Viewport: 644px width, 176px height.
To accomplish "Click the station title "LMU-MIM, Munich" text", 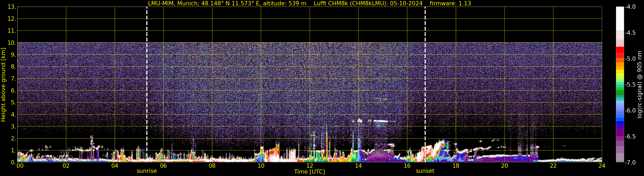I will 173,3.
